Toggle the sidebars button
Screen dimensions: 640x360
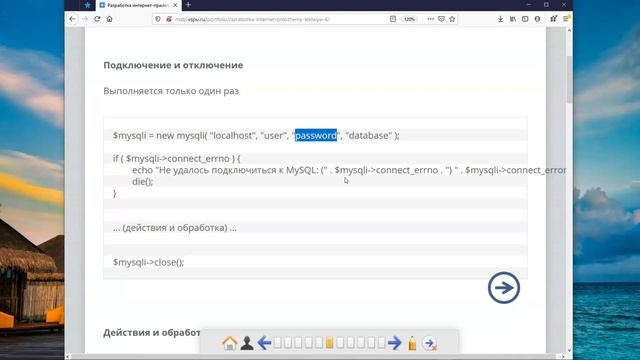[x=525, y=19]
